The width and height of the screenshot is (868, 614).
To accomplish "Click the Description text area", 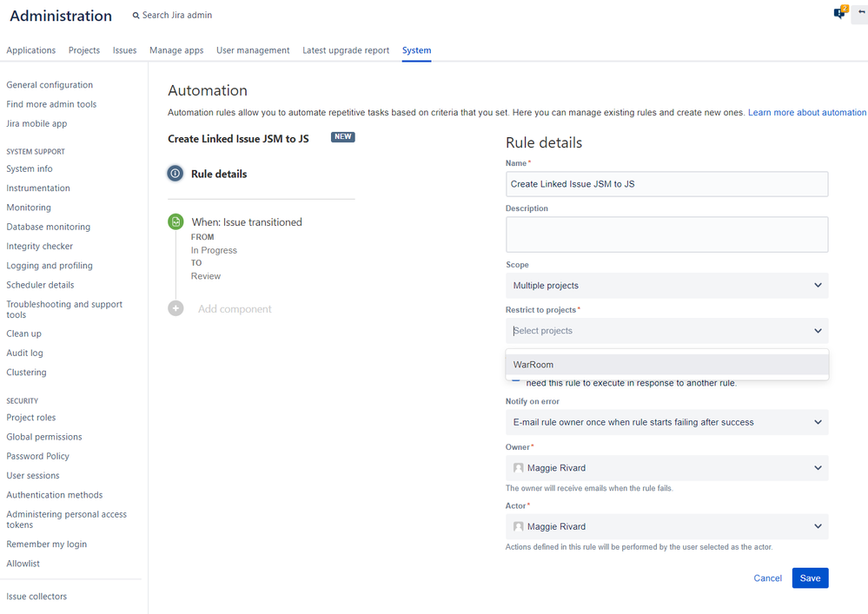I will pos(666,234).
